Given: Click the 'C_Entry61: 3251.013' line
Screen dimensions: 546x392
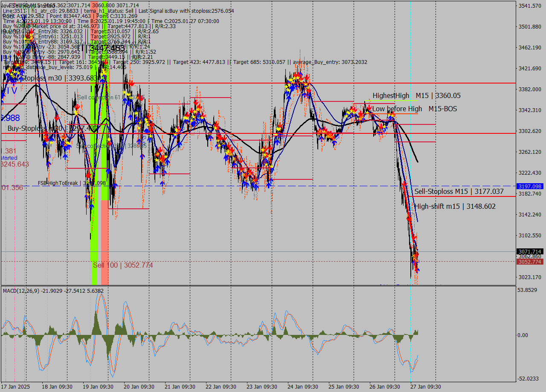Looking at the screenshot, I should 77,37.
